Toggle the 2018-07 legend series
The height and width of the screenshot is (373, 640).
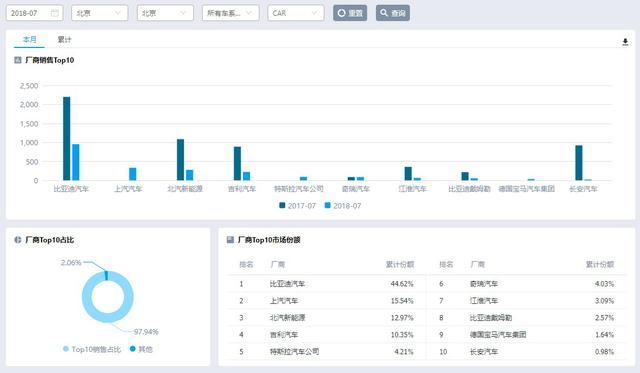pos(343,206)
